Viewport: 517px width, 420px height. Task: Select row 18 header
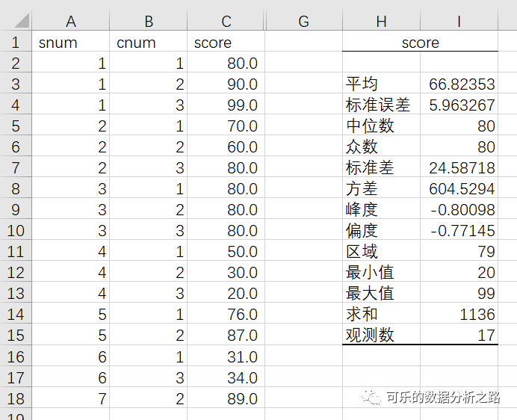coord(16,398)
